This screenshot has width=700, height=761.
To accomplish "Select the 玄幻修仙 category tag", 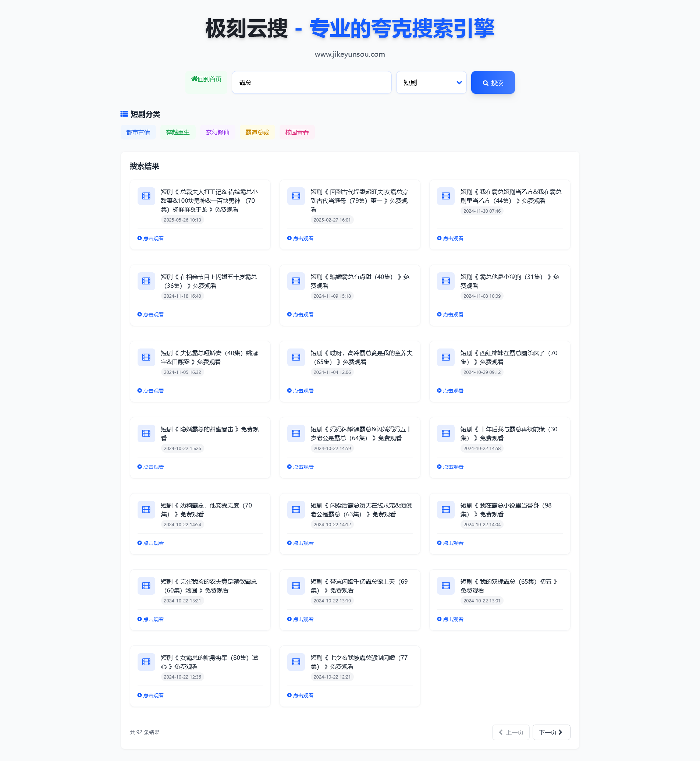I will pos(217,132).
